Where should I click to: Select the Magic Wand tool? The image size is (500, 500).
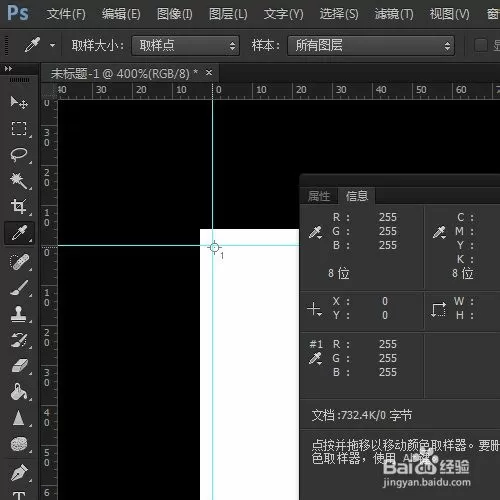19,181
